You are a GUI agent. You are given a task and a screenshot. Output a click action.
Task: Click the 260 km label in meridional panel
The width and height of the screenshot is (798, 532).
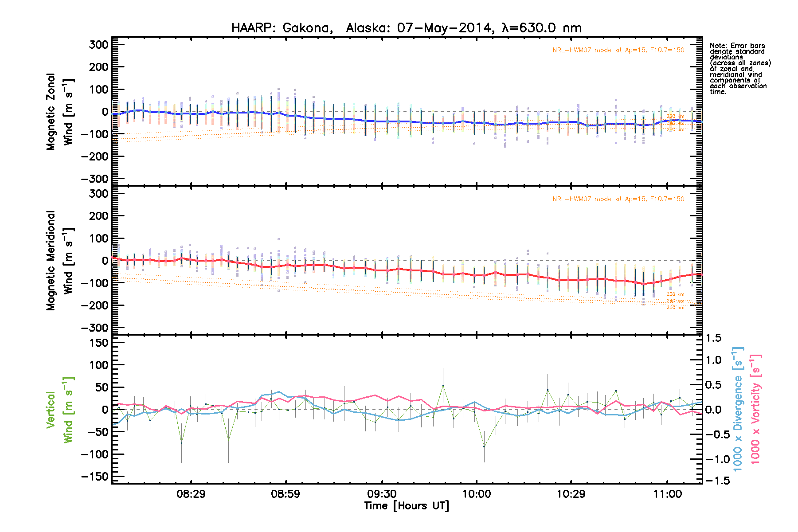(x=675, y=307)
